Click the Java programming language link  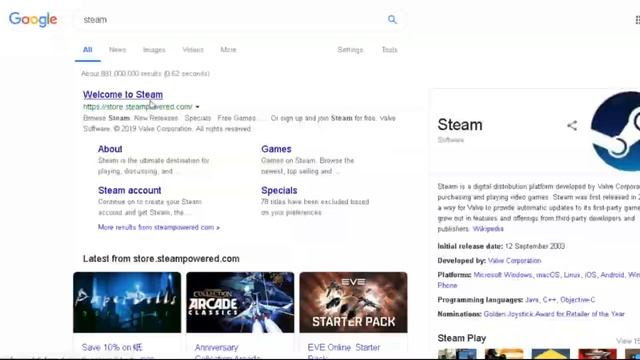532,300
